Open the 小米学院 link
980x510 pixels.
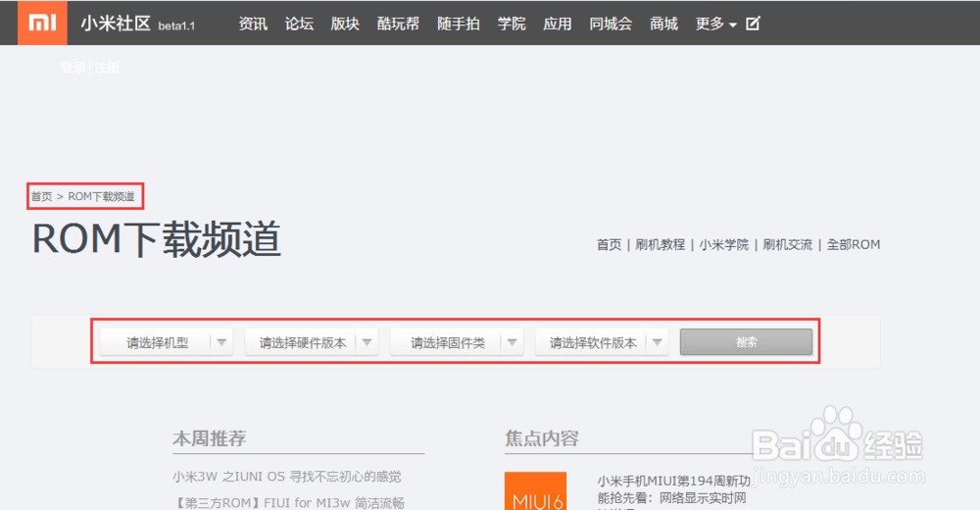click(x=724, y=244)
